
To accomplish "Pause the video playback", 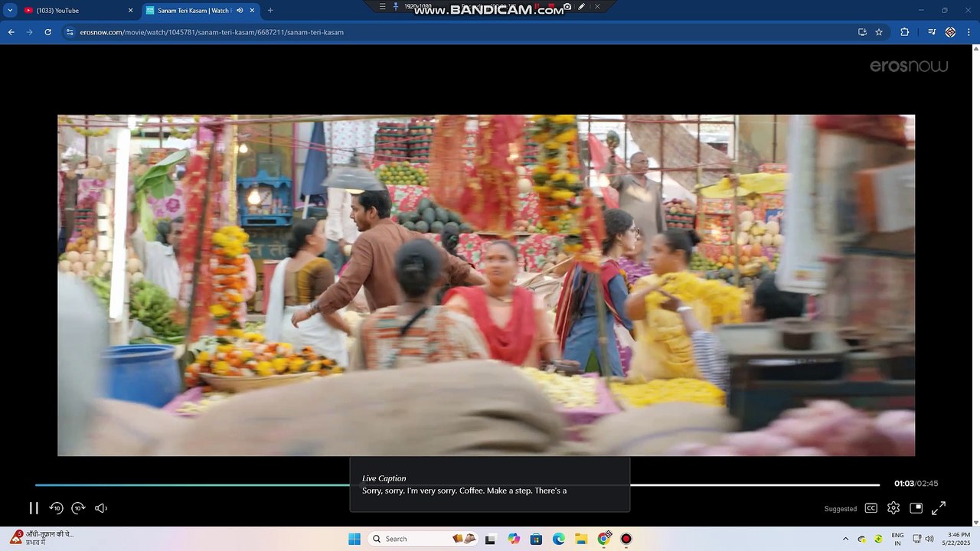I will [34, 508].
